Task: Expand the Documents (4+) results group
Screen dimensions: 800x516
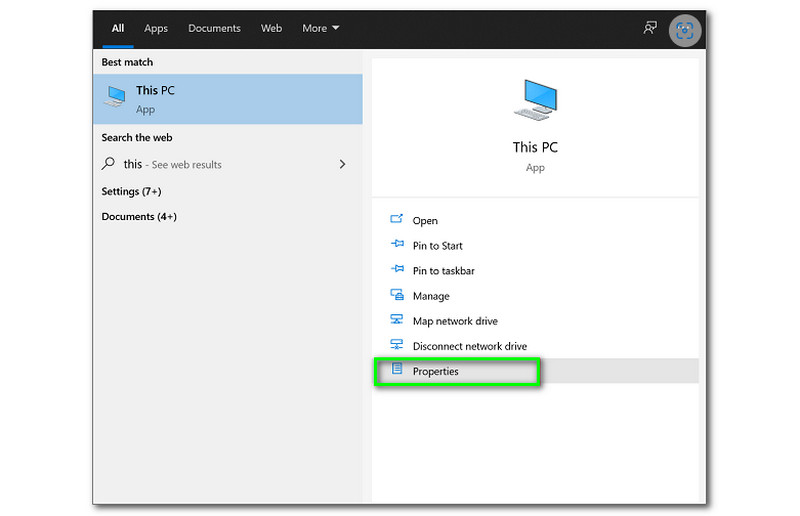Action: 139,216
